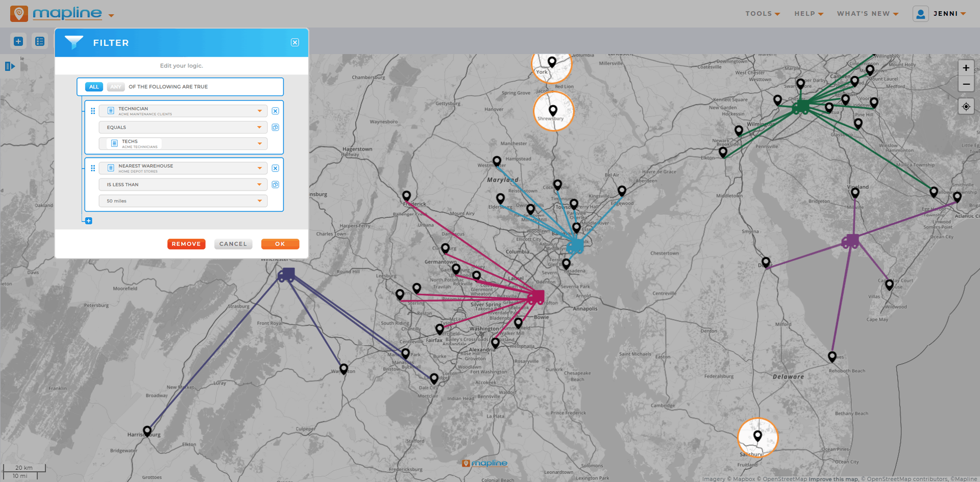Click the Shrewsbury highlighted location pin
The height and width of the screenshot is (482, 980).
553,111
